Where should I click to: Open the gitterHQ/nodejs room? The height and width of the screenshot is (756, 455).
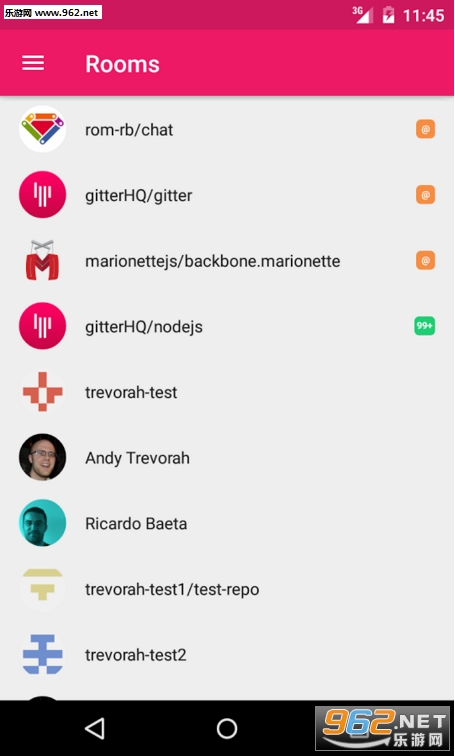[x=228, y=326]
